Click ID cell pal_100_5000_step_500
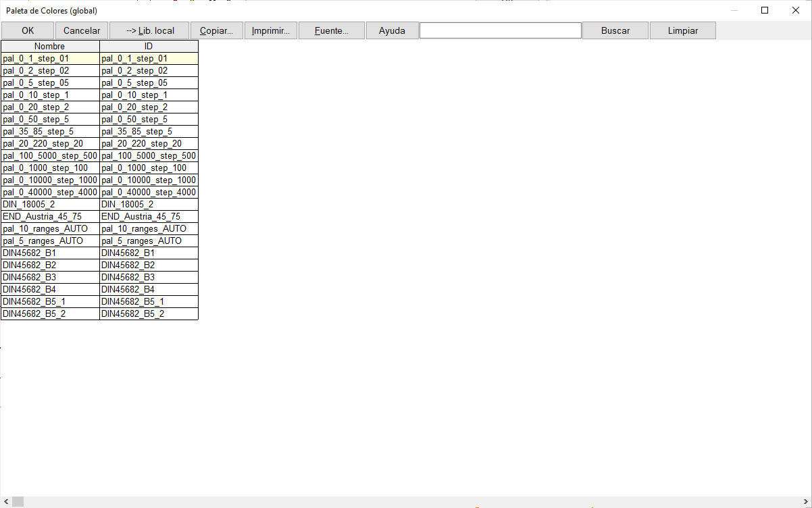 [149, 156]
